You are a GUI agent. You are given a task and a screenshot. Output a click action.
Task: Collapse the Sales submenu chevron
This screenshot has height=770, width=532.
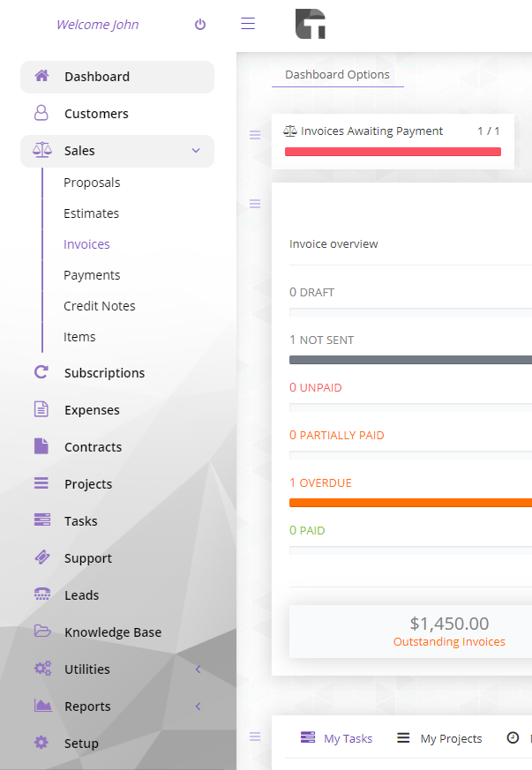click(x=196, y=151)
